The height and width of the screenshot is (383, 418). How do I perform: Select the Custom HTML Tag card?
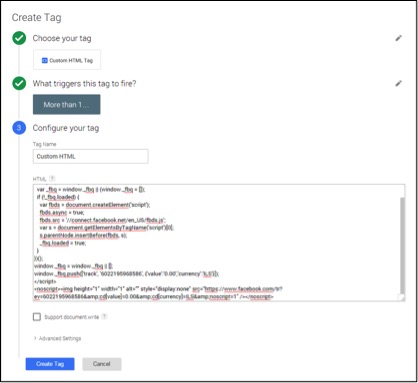67,60
